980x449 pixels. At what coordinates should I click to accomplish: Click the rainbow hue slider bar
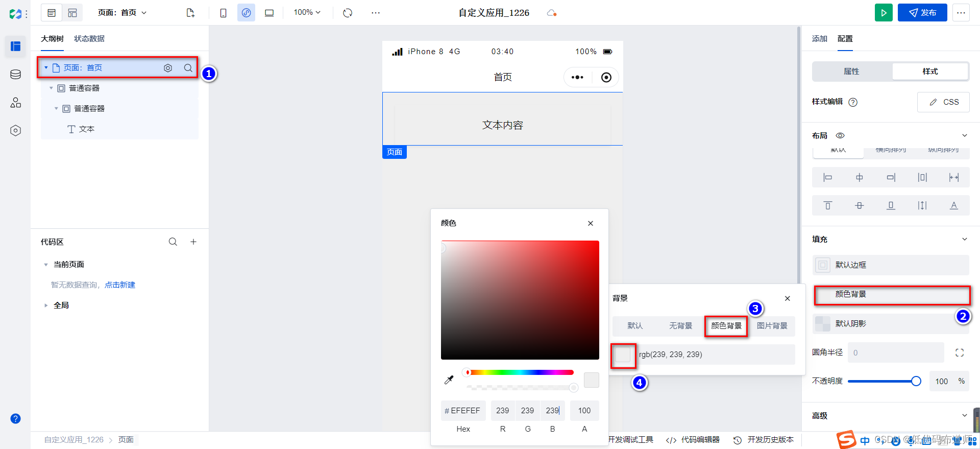[x=520, y=372]
